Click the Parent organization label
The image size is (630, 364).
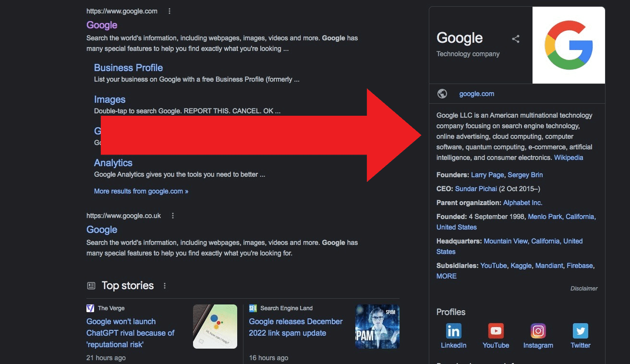pos(469,203)
